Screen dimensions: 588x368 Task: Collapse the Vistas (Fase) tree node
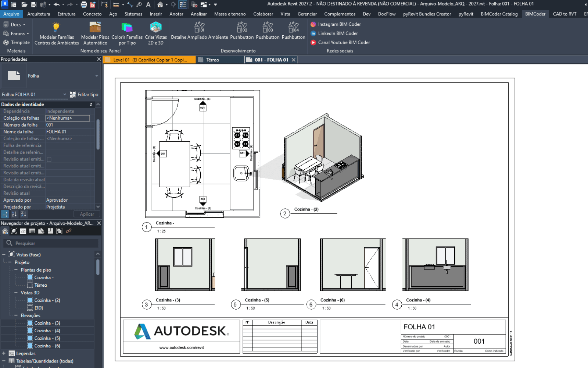(4, 255)
